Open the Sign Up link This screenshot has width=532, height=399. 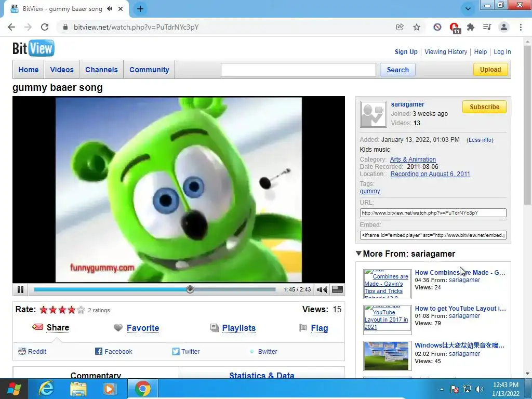tap(406, 52)
